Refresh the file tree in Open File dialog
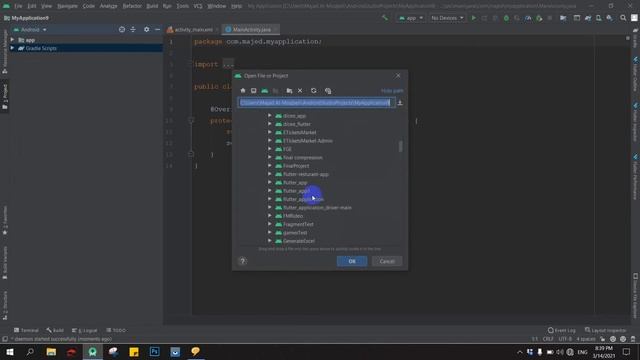 [313, 91]
